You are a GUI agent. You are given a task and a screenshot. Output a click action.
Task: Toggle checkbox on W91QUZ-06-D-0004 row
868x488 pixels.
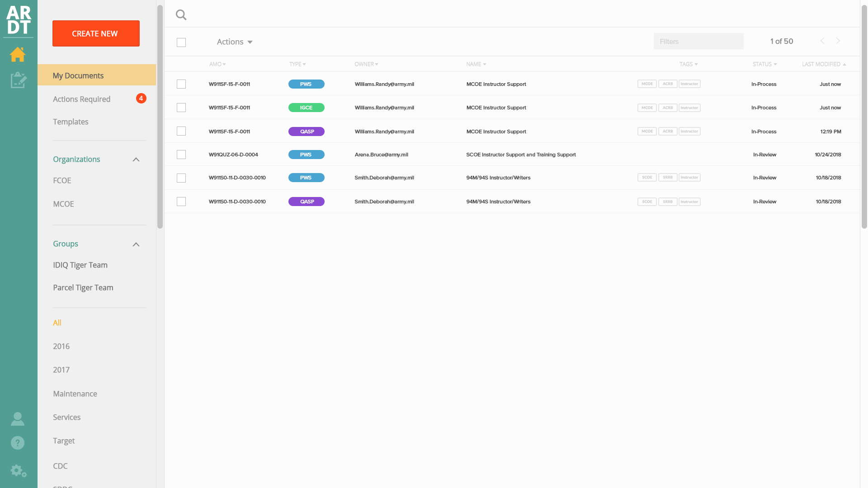[182, 155]
